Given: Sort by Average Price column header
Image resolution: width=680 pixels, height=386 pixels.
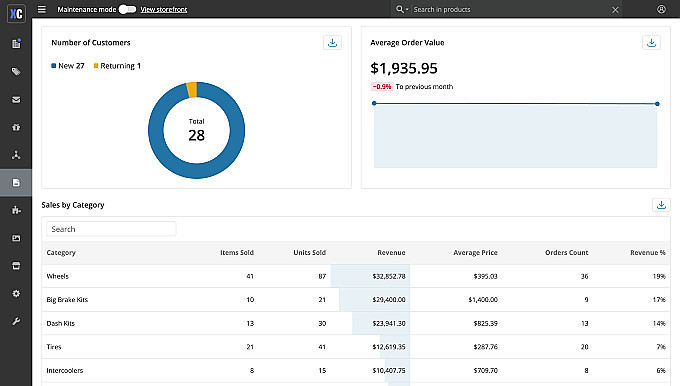Looking at the screenshot, I should [475, 252].
